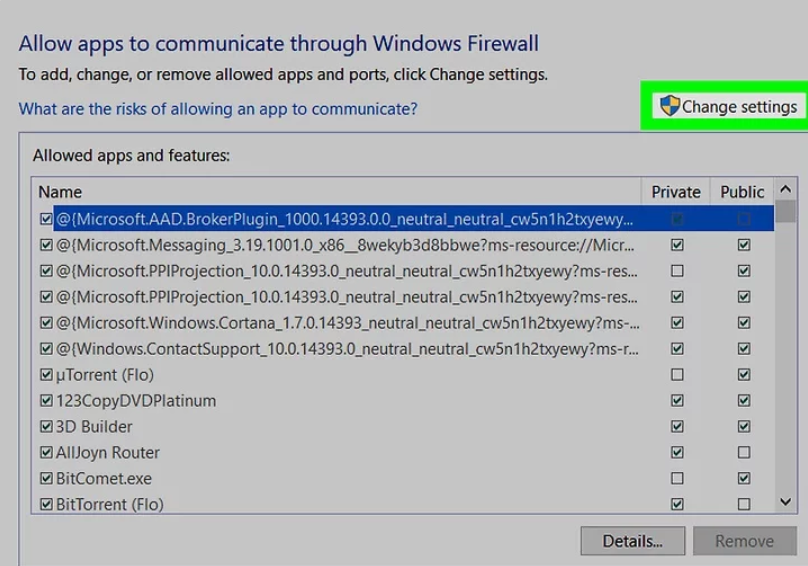Enable Public for BitTorrent (Flo)

(744, 504)
